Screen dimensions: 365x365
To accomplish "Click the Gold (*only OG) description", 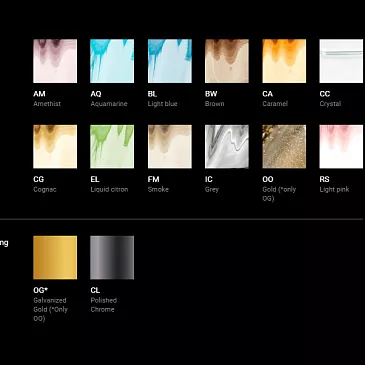I will 279,194.
